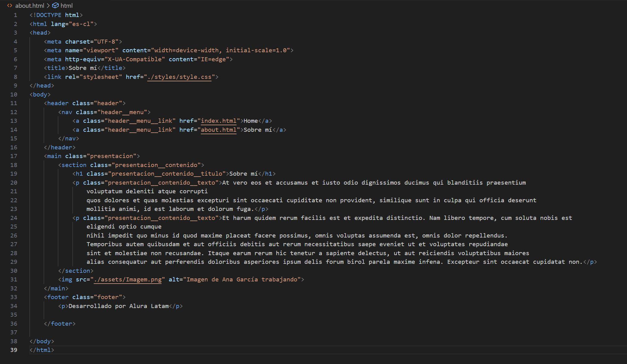Click the opening <body> tag

pyautogui.click(x=40, y=95)
